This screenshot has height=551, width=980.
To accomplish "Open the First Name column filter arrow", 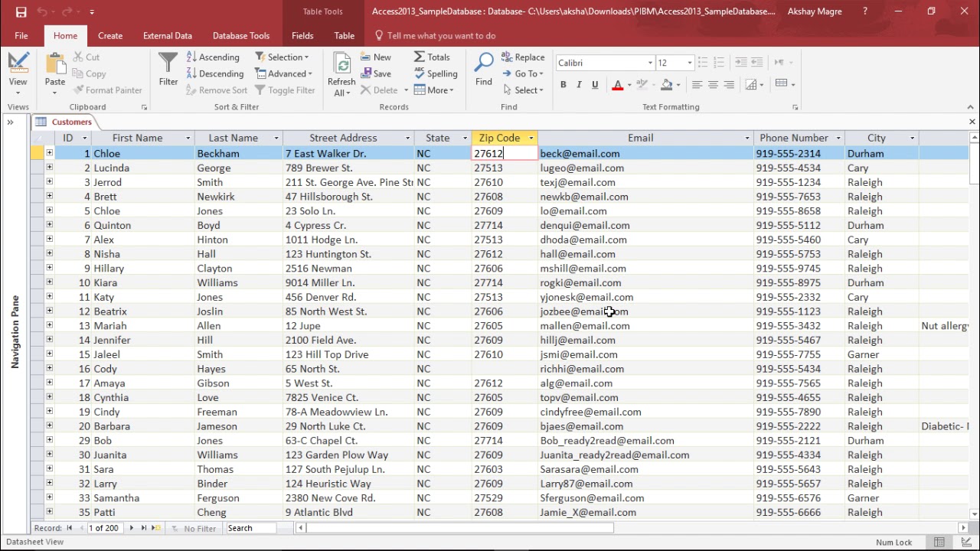I will [188, 139].
